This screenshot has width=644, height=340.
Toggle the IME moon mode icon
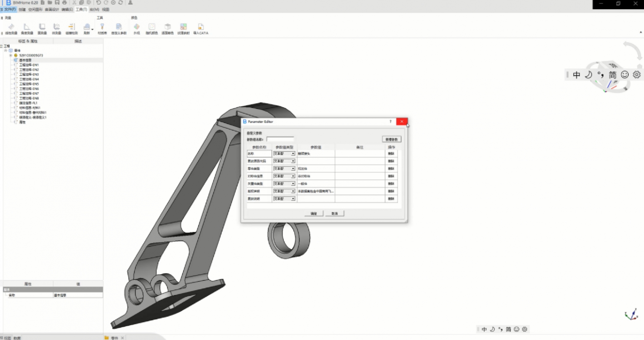pos(588,75)
